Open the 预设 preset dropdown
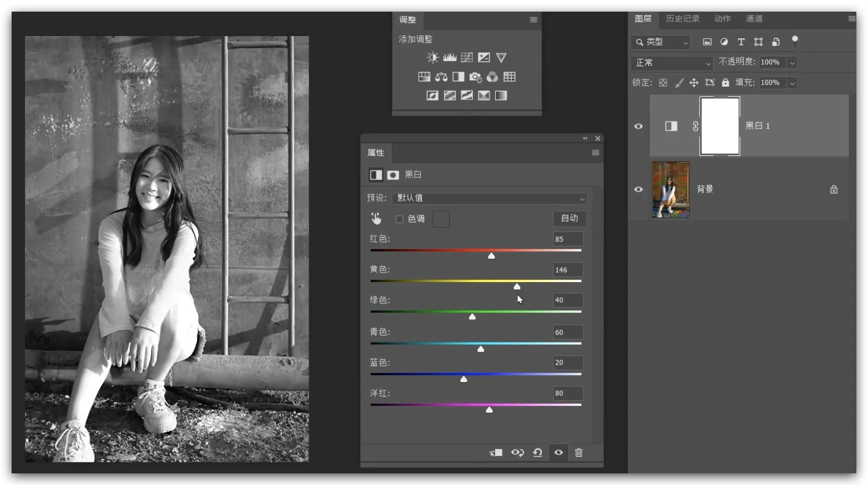This screenshot has width=868, height=485. tap(489, 198)
